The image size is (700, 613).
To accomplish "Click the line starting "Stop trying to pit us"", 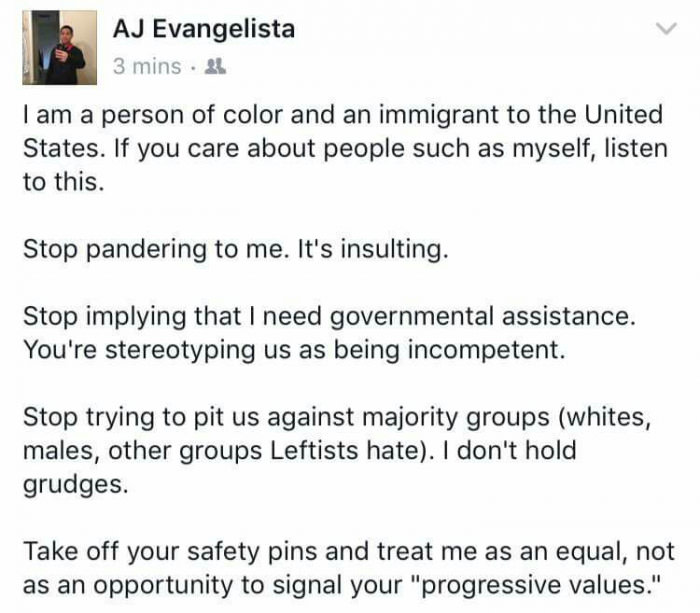I will click(337, 417).
